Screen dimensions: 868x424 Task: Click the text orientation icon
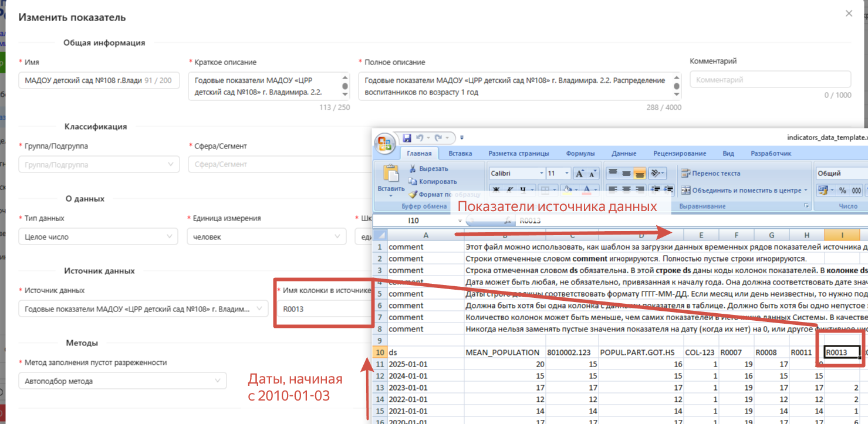point(654,174)
